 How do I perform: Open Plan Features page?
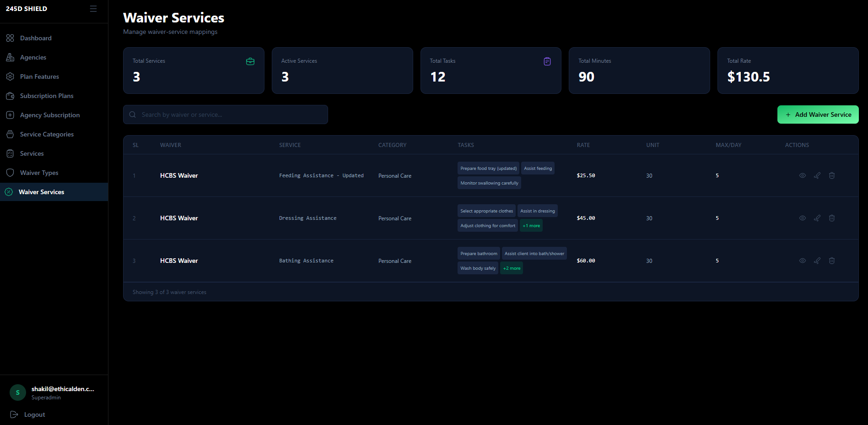54,76
